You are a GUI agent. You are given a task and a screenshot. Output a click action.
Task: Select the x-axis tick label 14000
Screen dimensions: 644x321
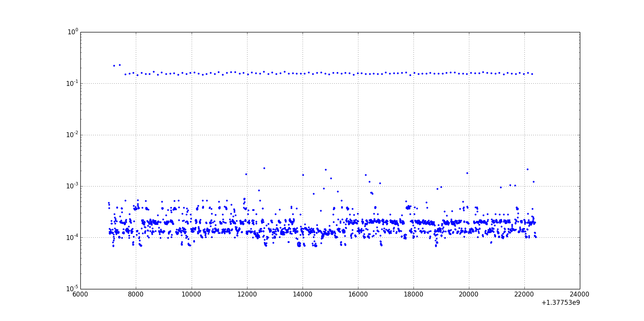[302, 295]
